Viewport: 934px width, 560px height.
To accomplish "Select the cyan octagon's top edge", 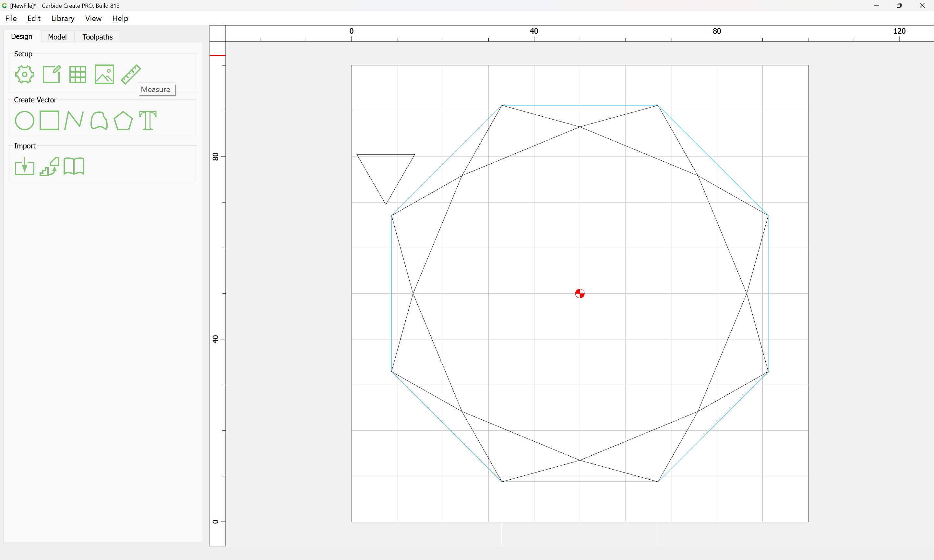I will pyautogui.click(x=580, y=105).
